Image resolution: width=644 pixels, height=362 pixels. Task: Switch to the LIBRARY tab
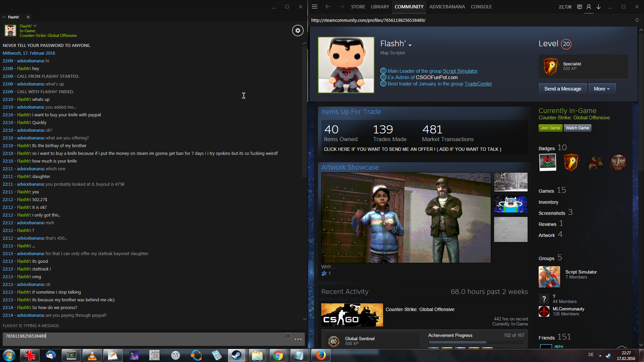click(380, 7)
